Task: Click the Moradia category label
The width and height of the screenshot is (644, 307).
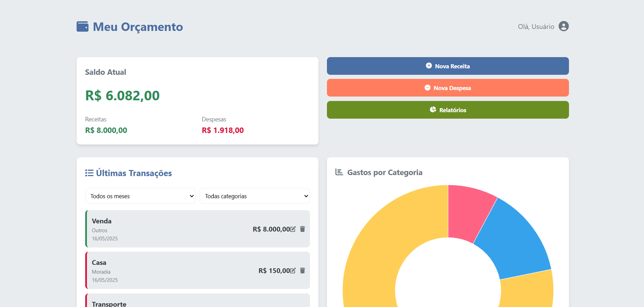Action: pyautogui.click(x=101, y=272)
